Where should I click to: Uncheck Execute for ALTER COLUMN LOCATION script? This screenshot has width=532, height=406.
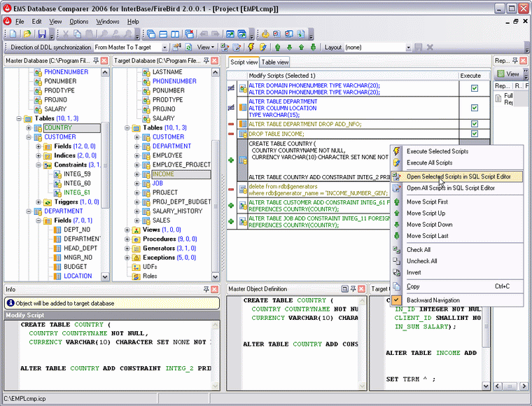click(x=475, y=108)
